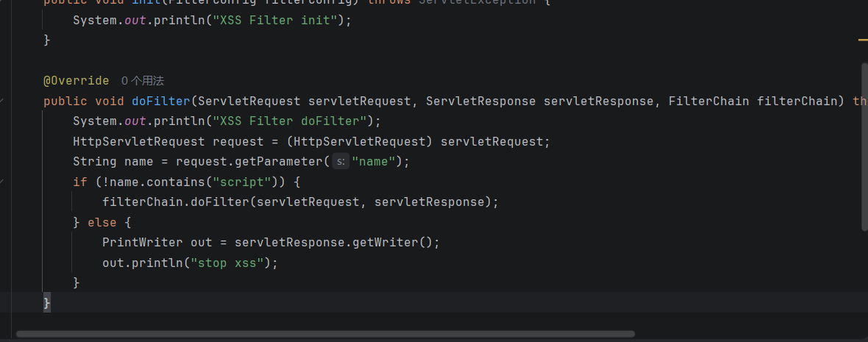Click the 'if' keyword
The width and height of the screenshot is (868, 342).
click(80, 182)
